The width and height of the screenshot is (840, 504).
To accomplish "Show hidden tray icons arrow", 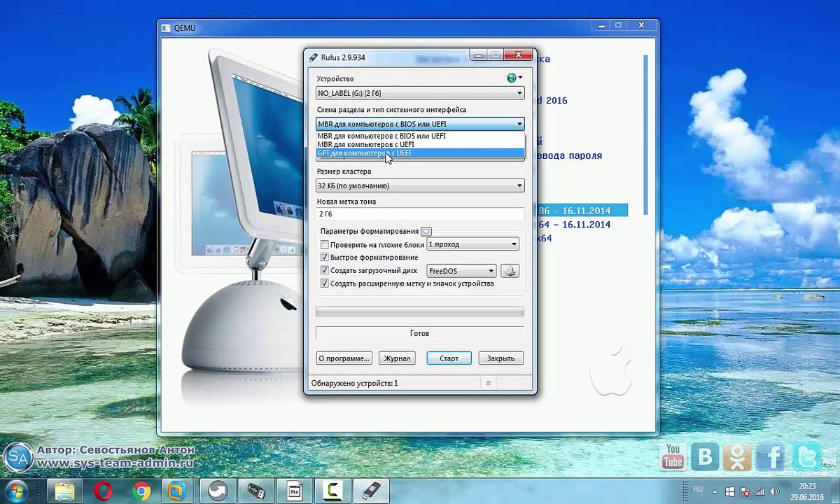I will (714, 491).
